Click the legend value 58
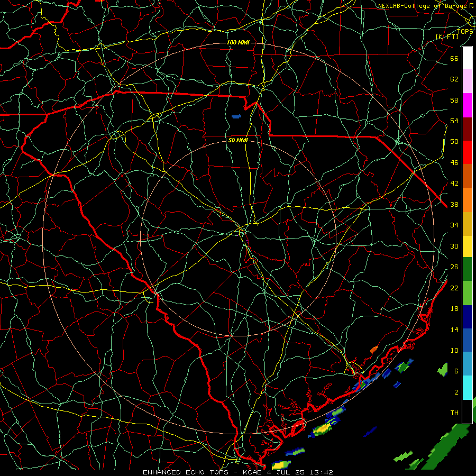 click(454, 100)
